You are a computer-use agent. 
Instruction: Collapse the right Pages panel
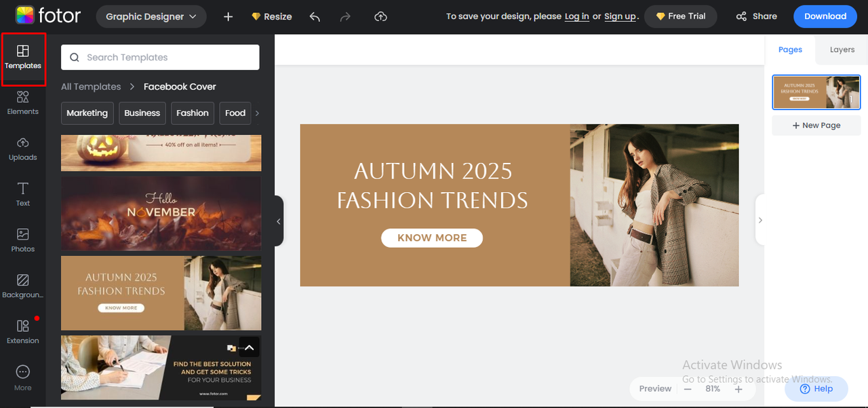tap(760, 220)
